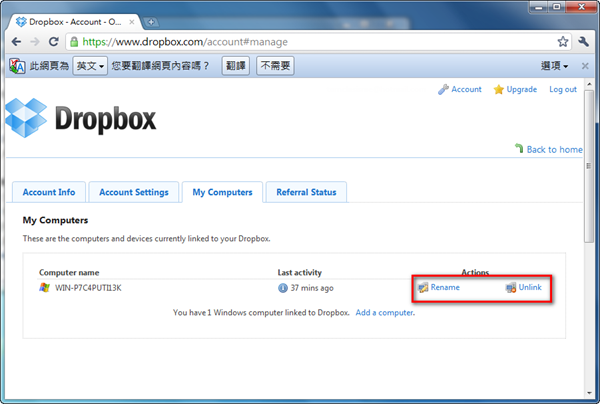Screen dimensions: 600x404
Task: Switch to the Account Settings tab
Action: [134, 192]
